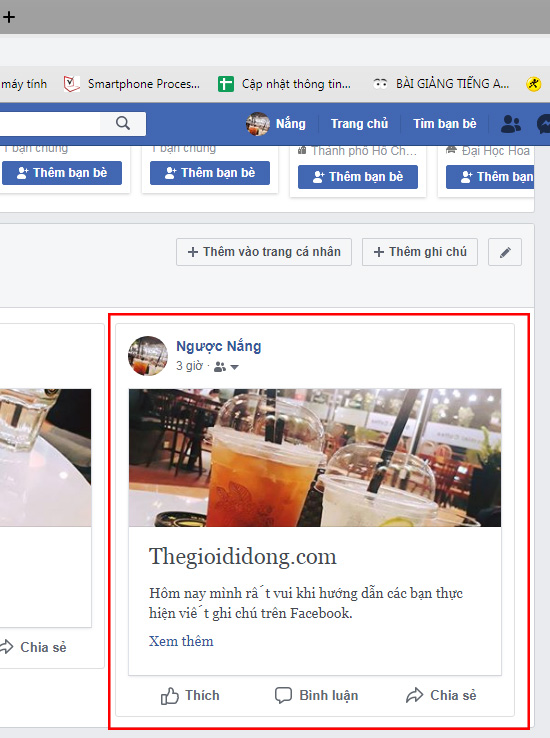Click Thêm ghi chú button
Viewport: 550px width, 738px height.
coord(420,252)
